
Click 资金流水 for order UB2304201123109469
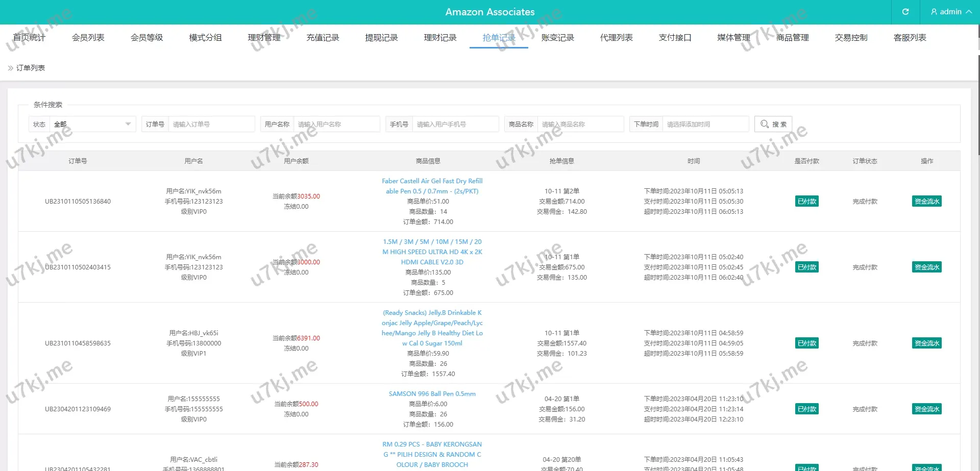926,409
